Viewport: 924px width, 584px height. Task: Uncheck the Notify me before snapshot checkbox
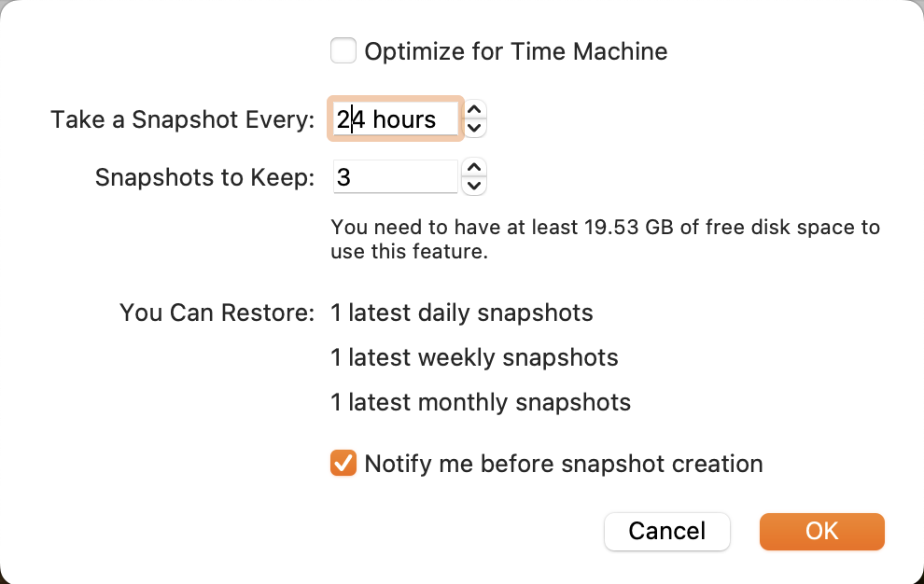point(343,463)
